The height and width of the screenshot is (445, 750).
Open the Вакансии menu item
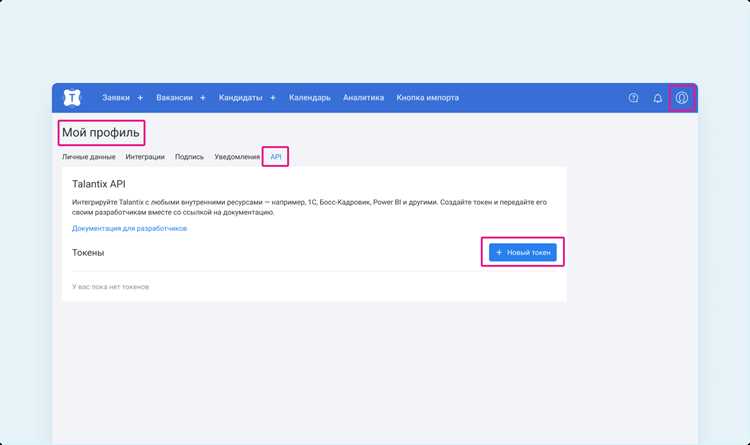(174, 98)
